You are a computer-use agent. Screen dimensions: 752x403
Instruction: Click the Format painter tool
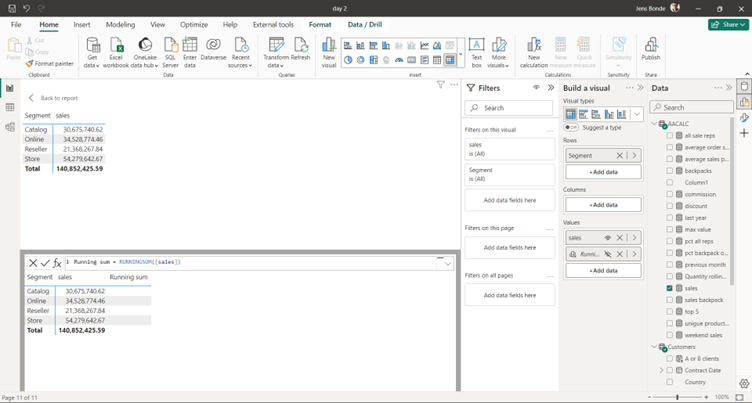[x=50, y=63]
